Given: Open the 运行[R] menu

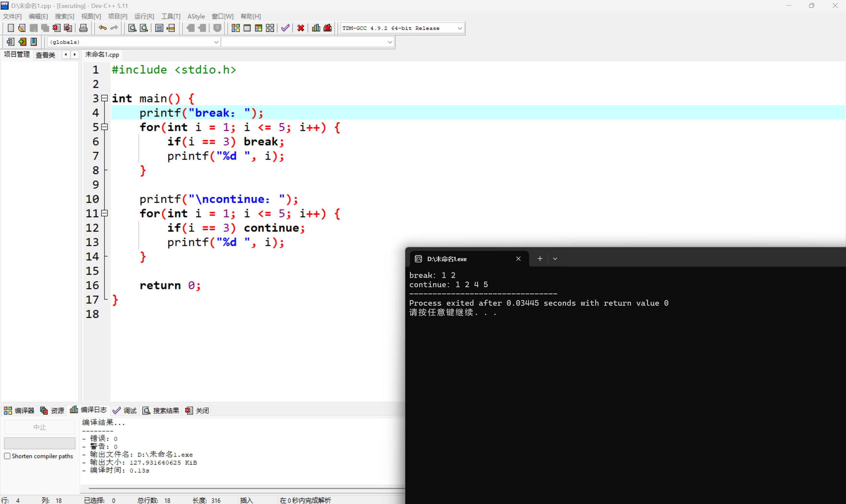Looking at the screenshot, I should (x=144, y=16).
